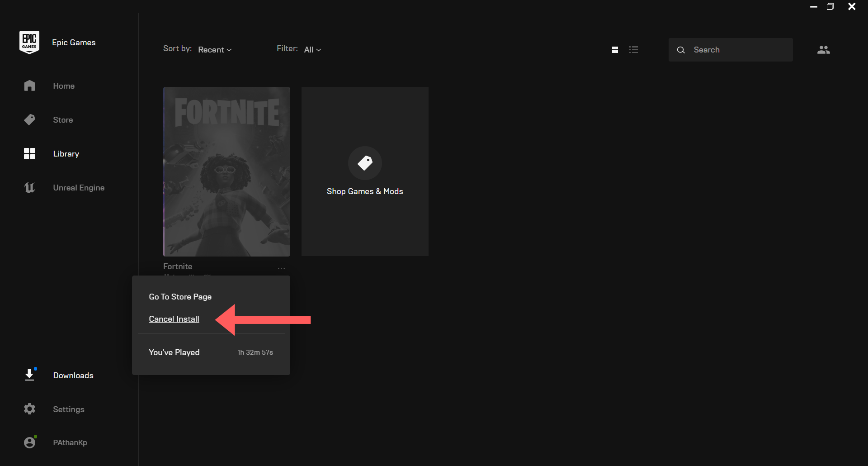Select Go To Store Page from menu
The width and height of the screenshot is (868, 466).
point(180,296)
